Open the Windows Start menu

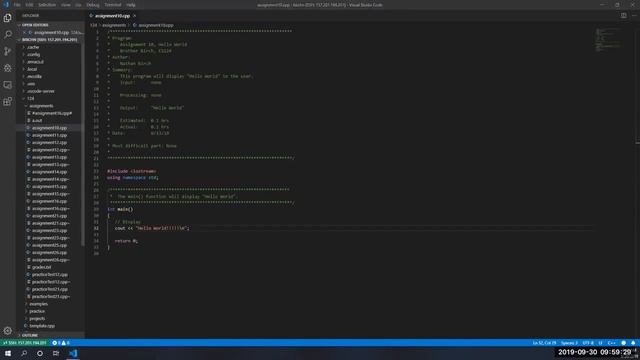click(x=8, y=353)
